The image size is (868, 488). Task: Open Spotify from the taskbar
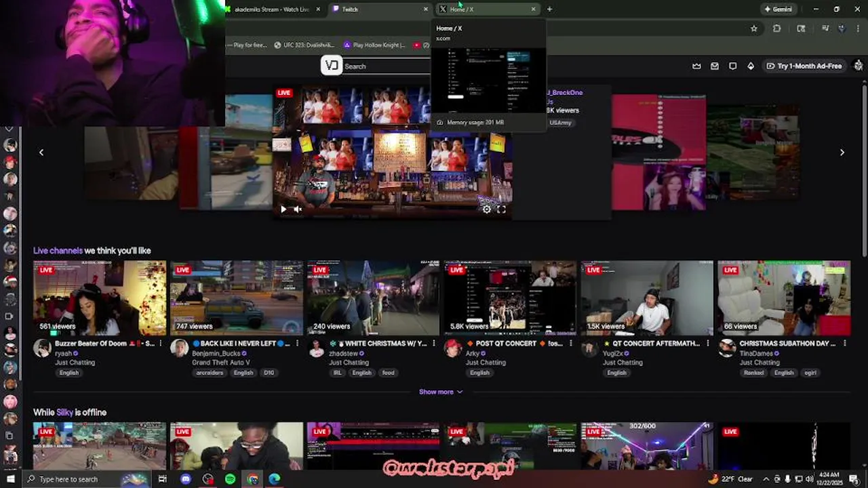coord(230,479)
